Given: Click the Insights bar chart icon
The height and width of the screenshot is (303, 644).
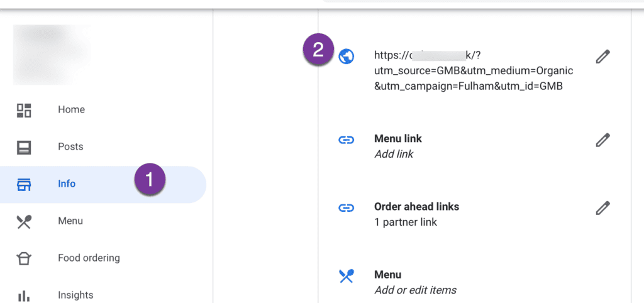Looking at the screenshot, I should [24, 295].
